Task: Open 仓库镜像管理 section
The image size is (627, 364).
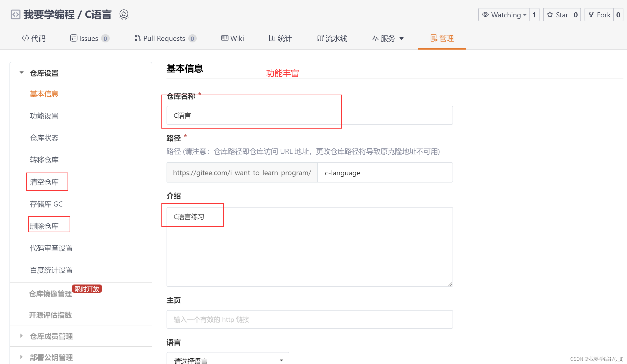Action: pos(50,294)
